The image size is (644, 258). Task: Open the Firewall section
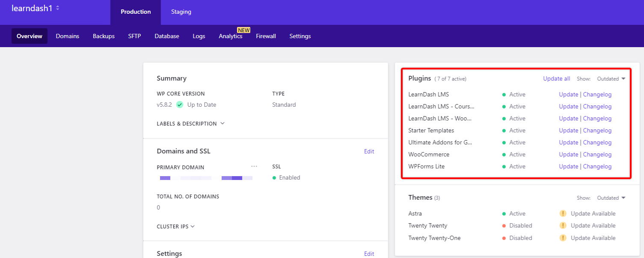266,36
